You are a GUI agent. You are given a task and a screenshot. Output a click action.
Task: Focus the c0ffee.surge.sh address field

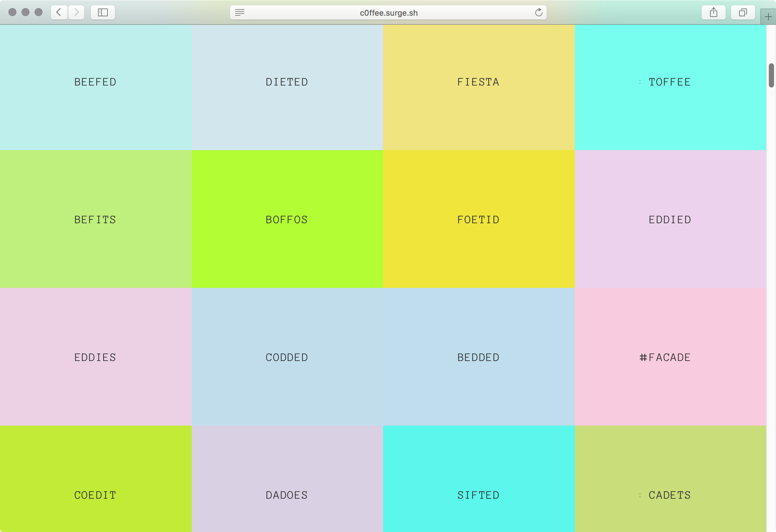(x=388, y=12)
